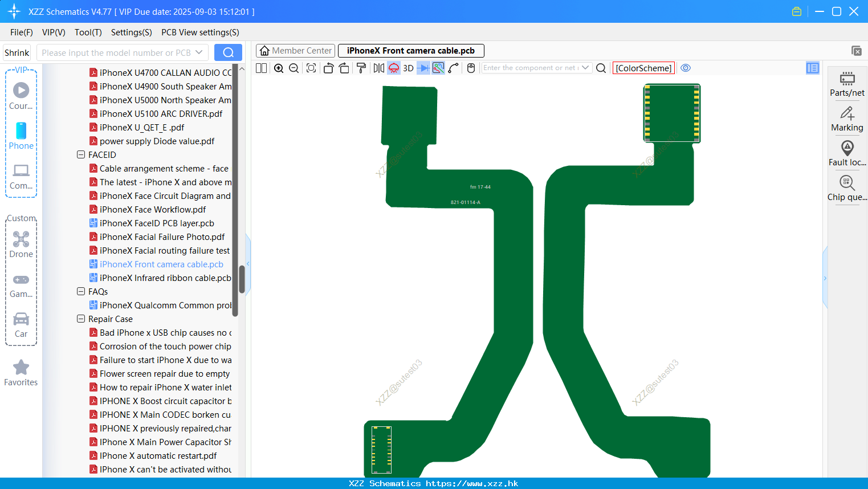Screen dimensions: 868x489
Task: Select the paint roller tool
Action: 361,68
